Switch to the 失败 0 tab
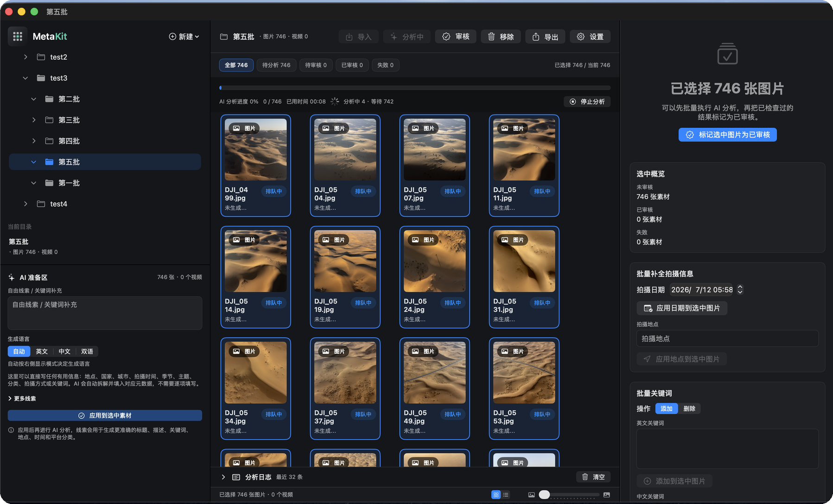The image size is (833, 504). tap(386, 65)
